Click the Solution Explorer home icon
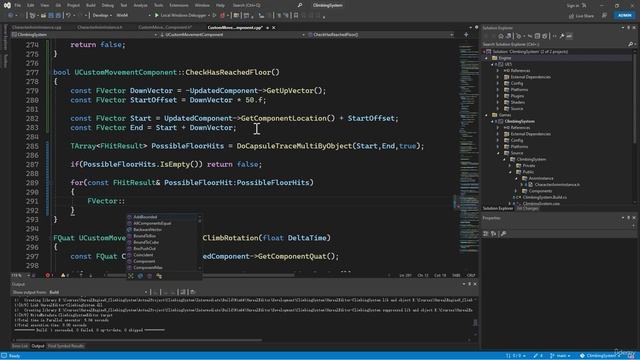This screenshot has width=640, height=360. tap(501, 36)
